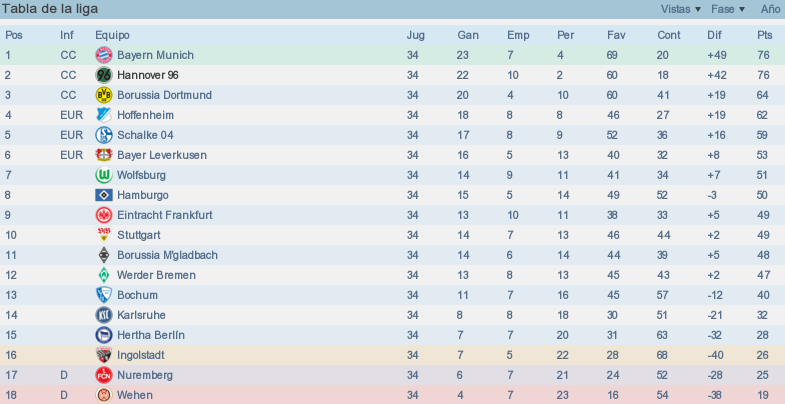This screenshot has height=404, width=785.
Task: Sort table by Gan column header
Action: 468,35
